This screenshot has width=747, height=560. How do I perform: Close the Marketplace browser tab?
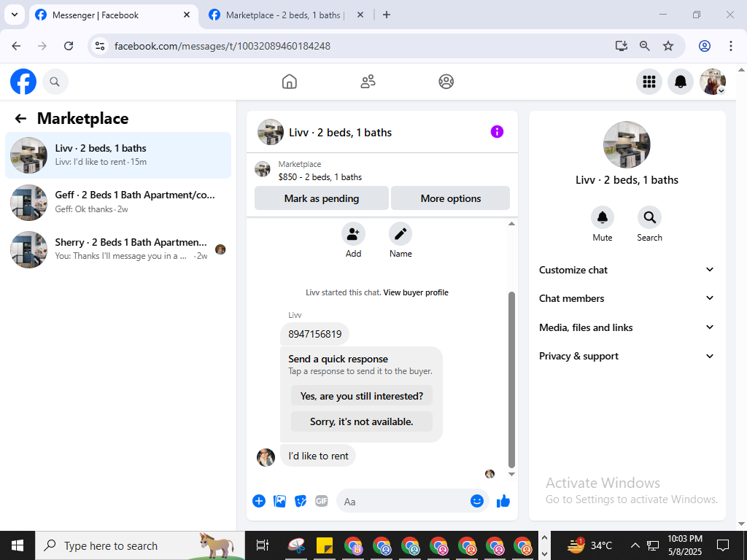360,15
